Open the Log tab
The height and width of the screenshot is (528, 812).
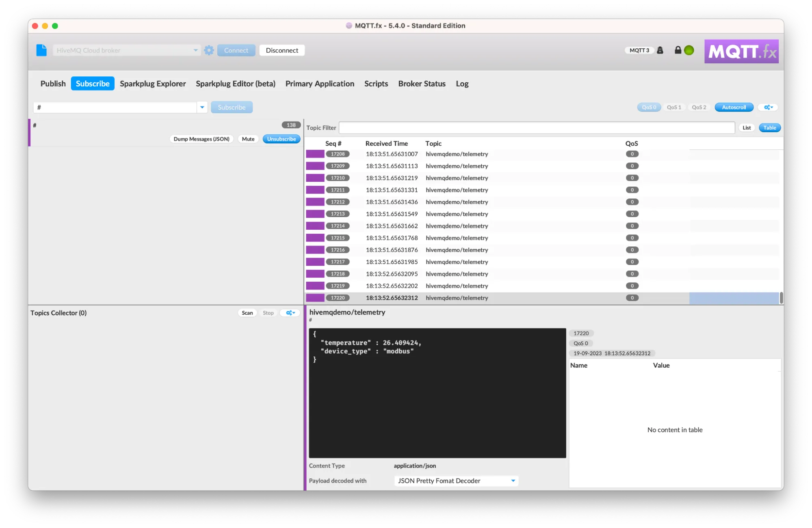click(x=462, y=84)
